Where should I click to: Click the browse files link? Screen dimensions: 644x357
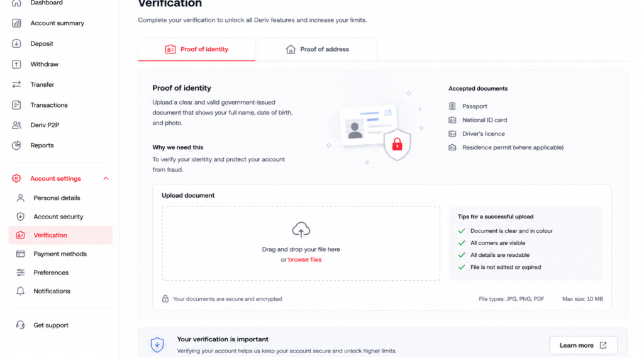point(305,259)
